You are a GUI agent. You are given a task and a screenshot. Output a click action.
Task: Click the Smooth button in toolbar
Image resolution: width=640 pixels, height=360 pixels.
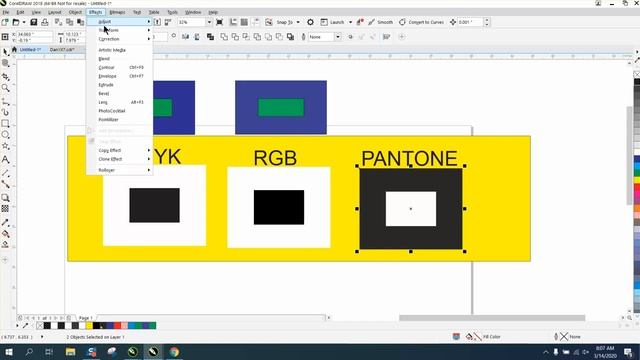pyautogui.click(x=380, y=22)
